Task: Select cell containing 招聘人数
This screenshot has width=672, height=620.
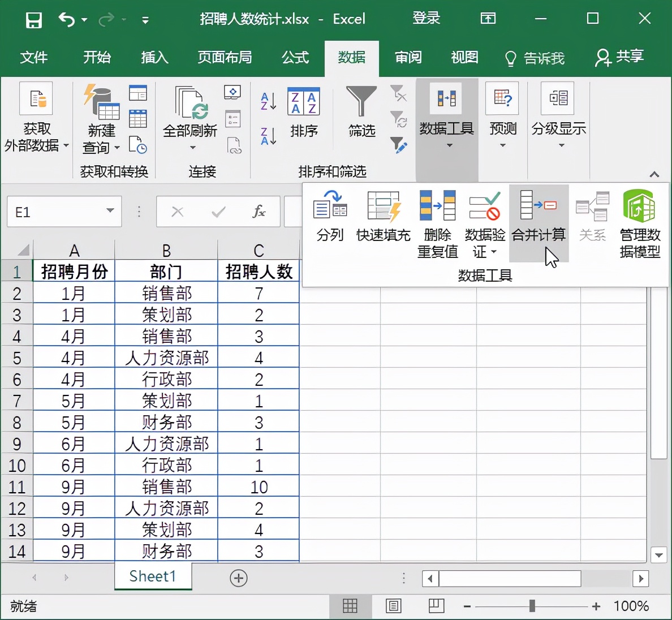Action: coord(259,271)
